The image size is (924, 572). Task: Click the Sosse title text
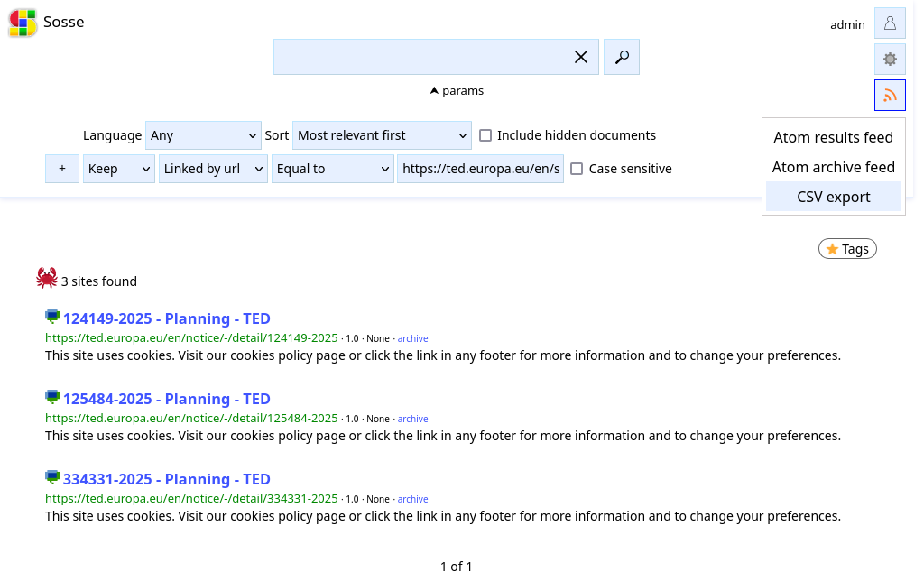(x=64, y=22)
